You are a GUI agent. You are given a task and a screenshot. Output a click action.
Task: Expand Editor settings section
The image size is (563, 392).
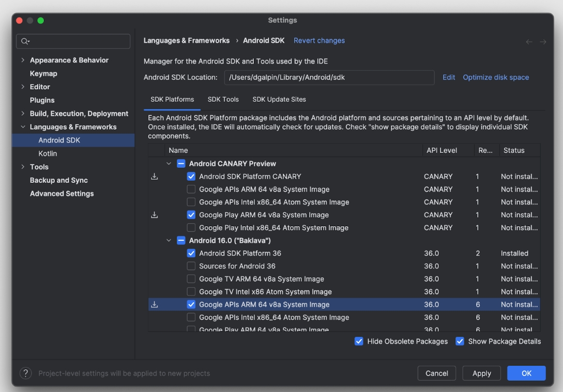click(x=23, y=87)
